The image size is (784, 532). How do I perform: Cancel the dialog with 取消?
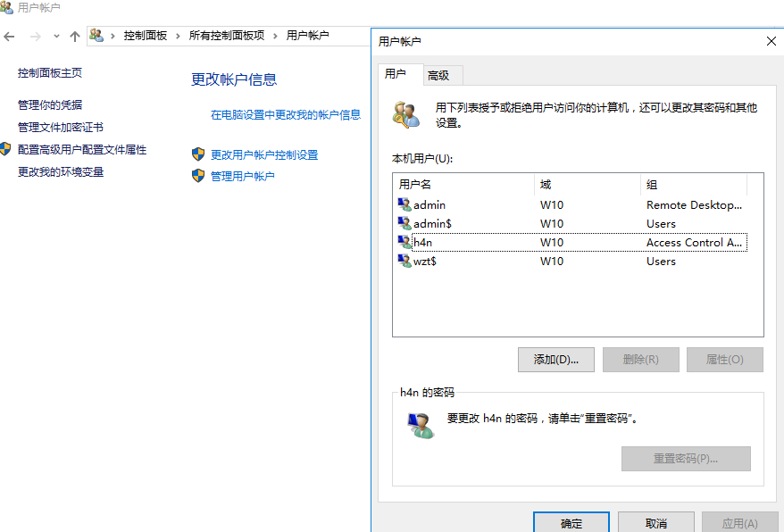click(x=655, y=523)
